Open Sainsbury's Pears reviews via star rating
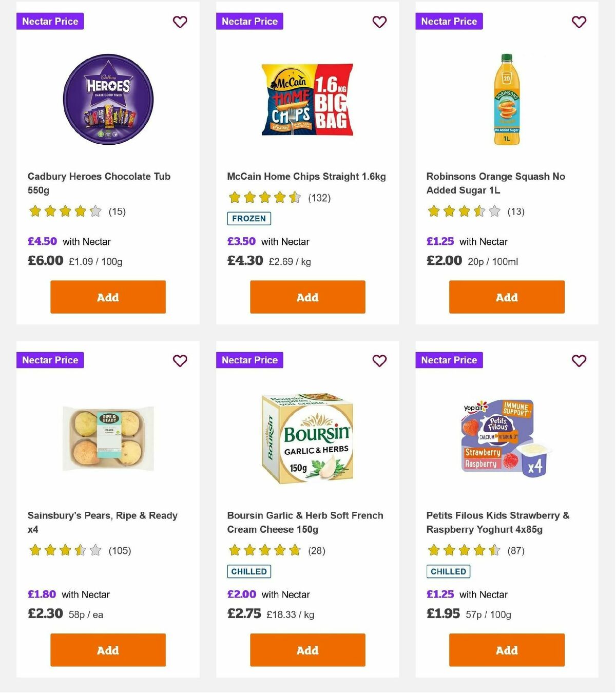Screen dimensions: 616x693 pyautogui.click(x=65, y=550)
